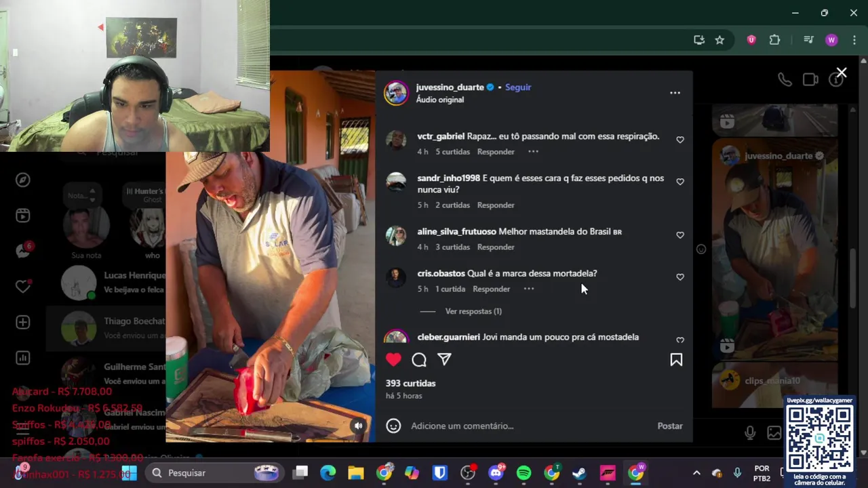Mute the video with speaker icon
868x488 pixels.
click(358, 426)
